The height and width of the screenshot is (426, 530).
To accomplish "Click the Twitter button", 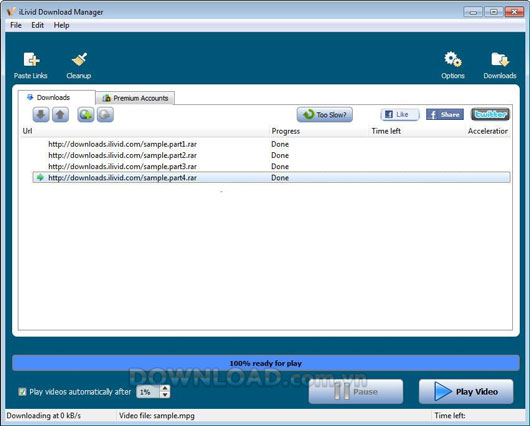I will coord(490,114).
